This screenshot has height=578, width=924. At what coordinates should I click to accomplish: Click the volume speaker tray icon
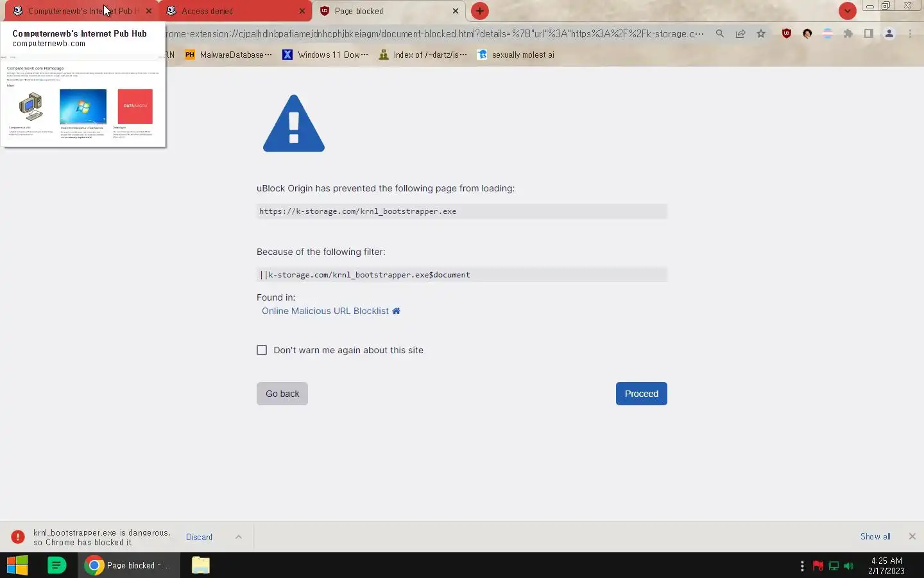(849, 566)
